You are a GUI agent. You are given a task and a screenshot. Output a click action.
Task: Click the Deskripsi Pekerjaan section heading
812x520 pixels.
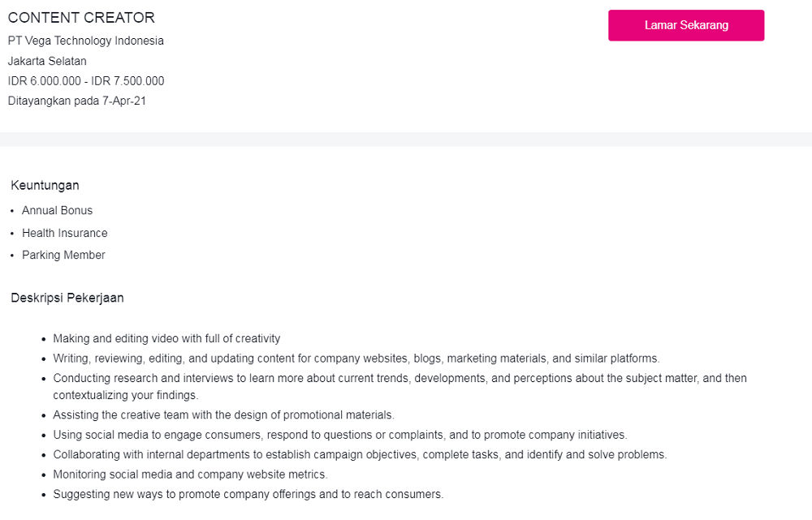click(67, 298)
